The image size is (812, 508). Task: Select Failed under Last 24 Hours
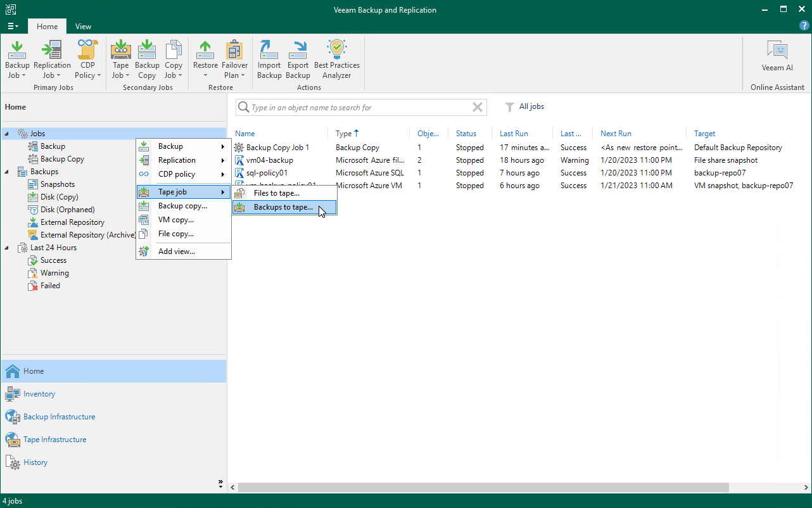50,286
